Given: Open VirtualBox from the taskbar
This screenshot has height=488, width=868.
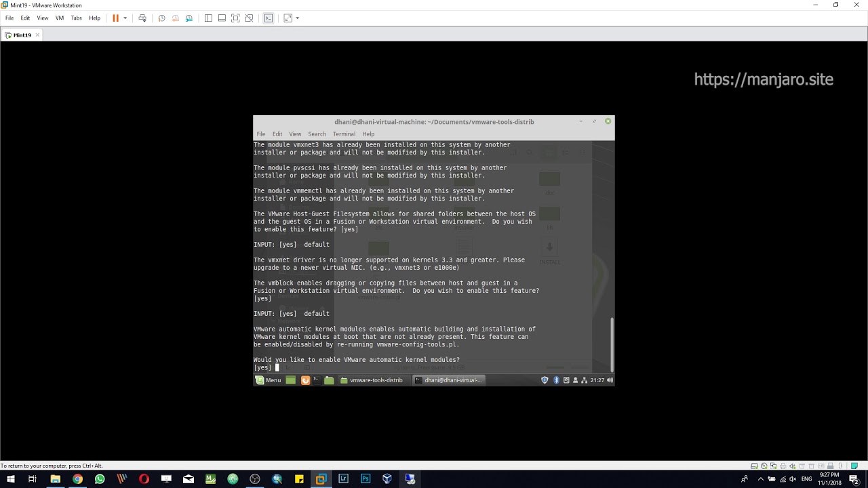Looking at the screenshot, I should click(387, 479).
